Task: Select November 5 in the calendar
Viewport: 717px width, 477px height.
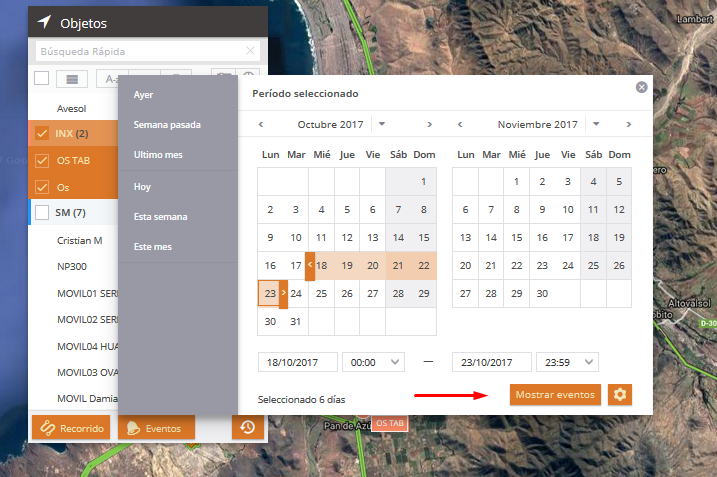Action: coord(619,182)
